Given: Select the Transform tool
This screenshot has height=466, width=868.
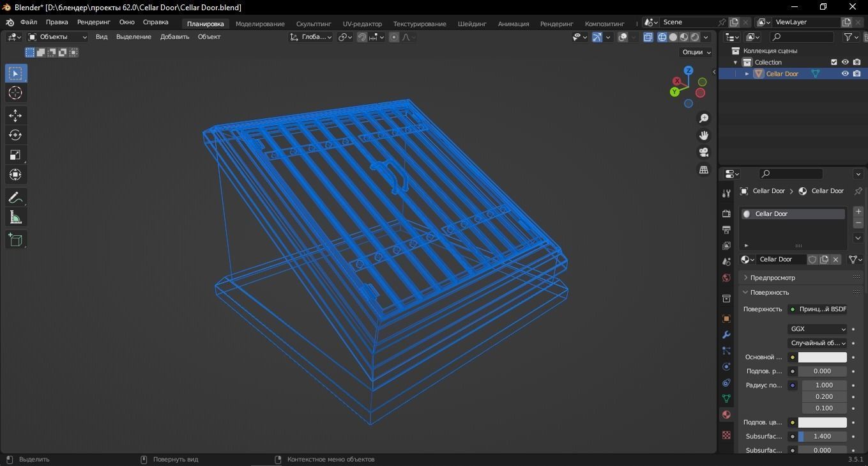Looking at the screenshot, I should pyautogui.click(x=15, y=175).
